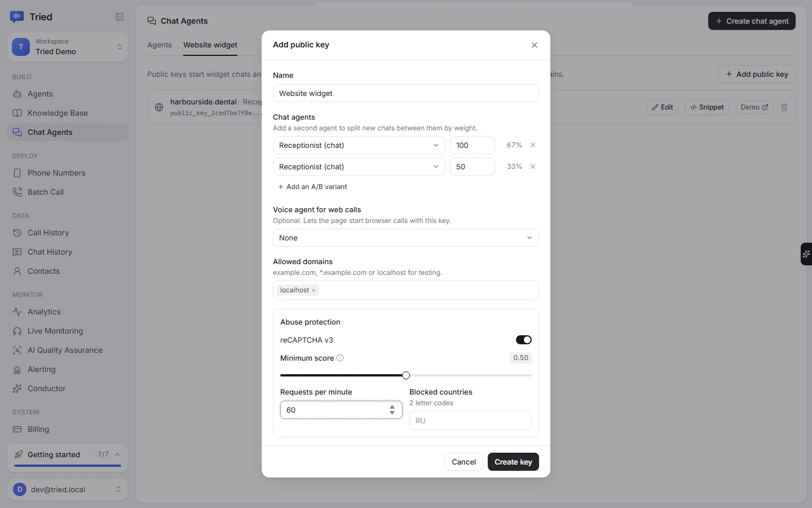Click the Name input field
This screenshot has width=812, height=508.
point(406,93)
